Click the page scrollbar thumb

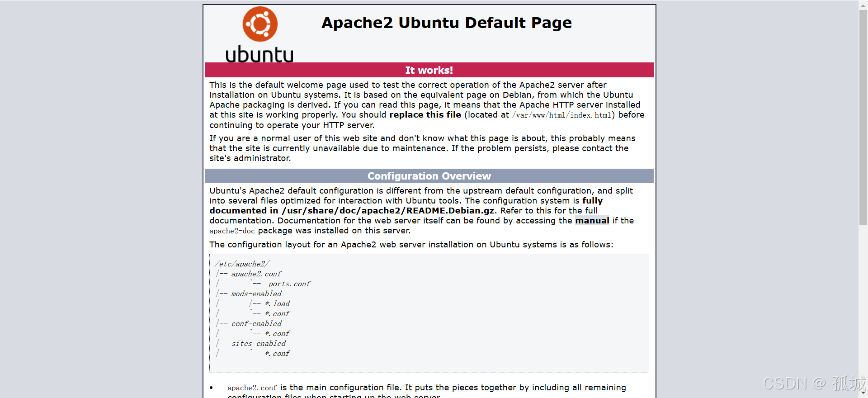click(x=863, y=117)
